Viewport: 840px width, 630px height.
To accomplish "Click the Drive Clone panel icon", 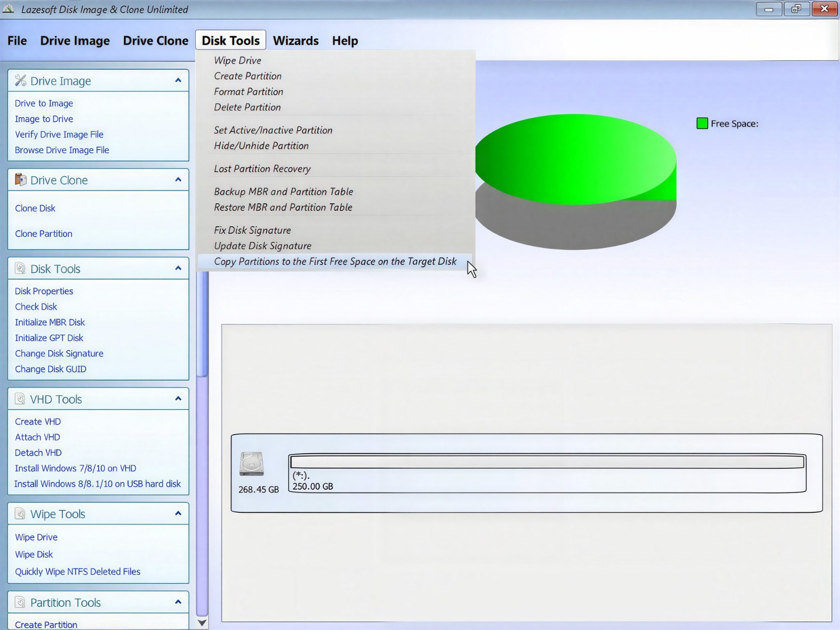I will coord(20,180).
